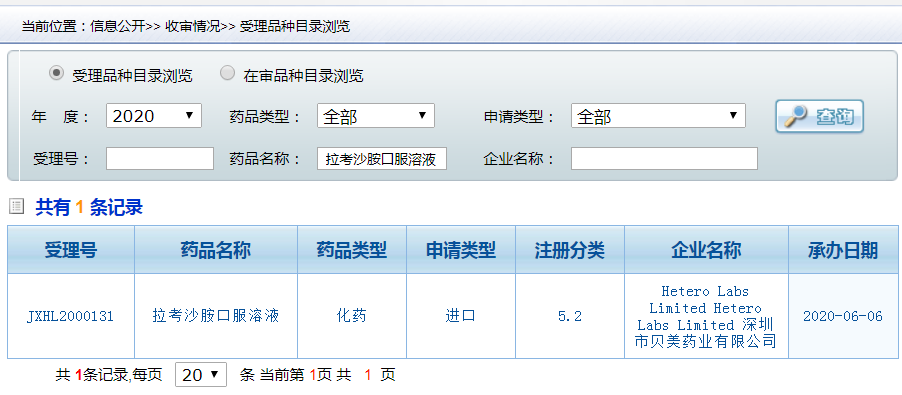Click the 5.2 registration class cell
Image resolution: width=902 pixels, height=395 pixels.
pyautogui.click(x=570, y=316)
